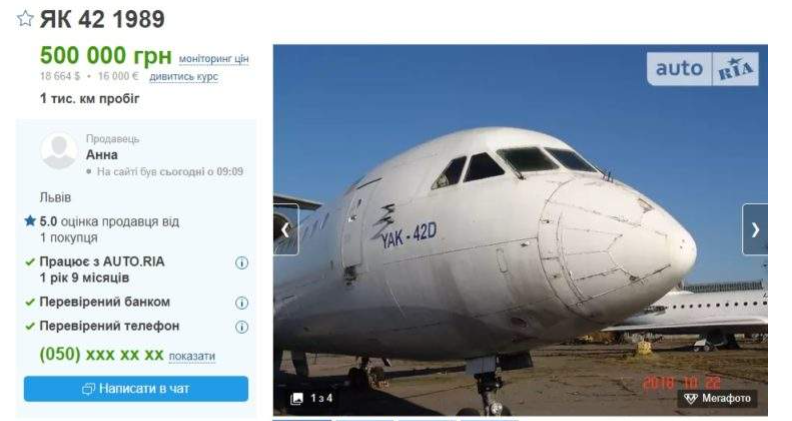This screenshot has width=792, height=421.
Task: Open info icon for 'Перевірений телефон'
Action: (x=241, y=327)
